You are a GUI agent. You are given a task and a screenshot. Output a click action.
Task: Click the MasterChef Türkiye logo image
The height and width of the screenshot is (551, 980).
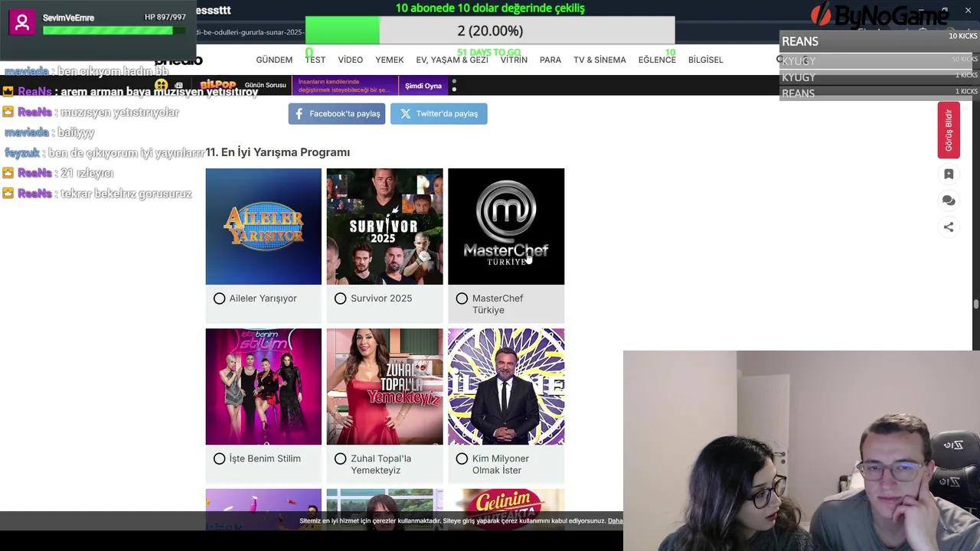(506, 227)
